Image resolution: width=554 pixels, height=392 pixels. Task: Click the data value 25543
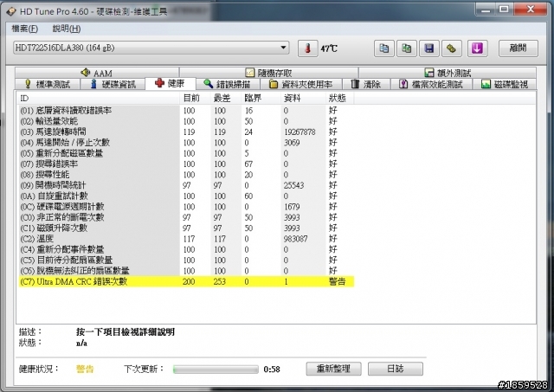tap(293, 185)
